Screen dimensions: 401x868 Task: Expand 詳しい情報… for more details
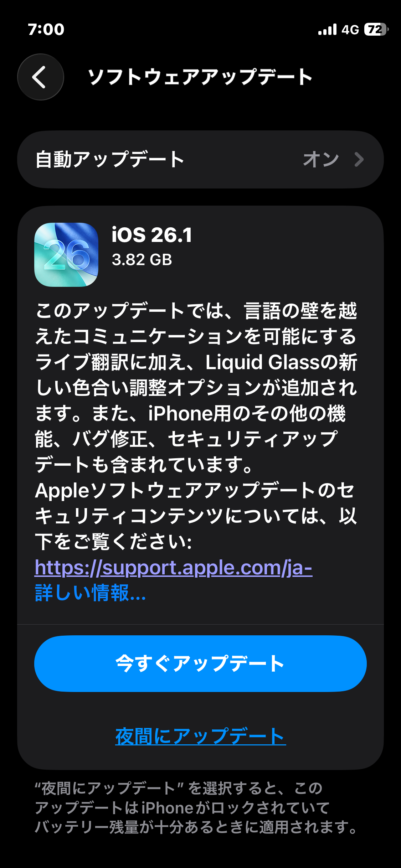90,593
